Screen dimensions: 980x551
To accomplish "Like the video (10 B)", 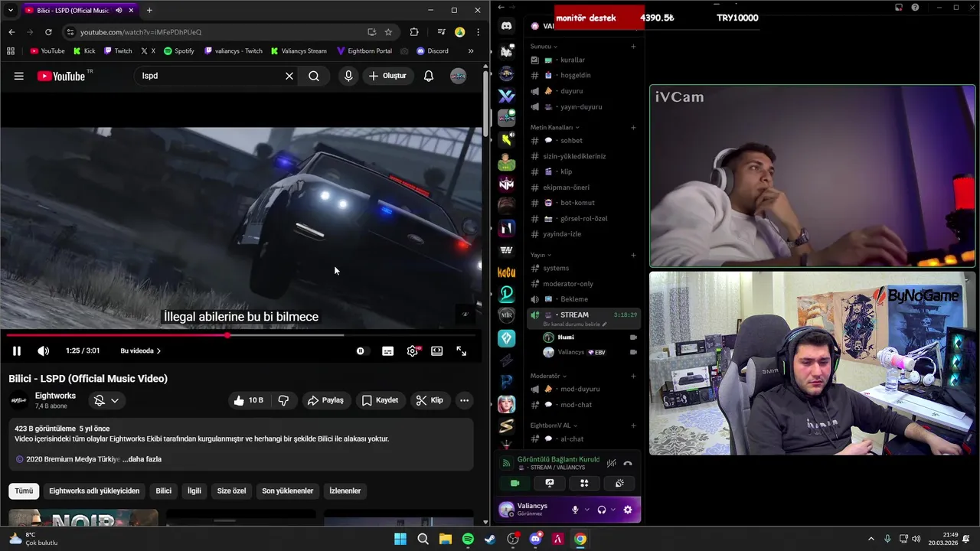I will 249,400.
